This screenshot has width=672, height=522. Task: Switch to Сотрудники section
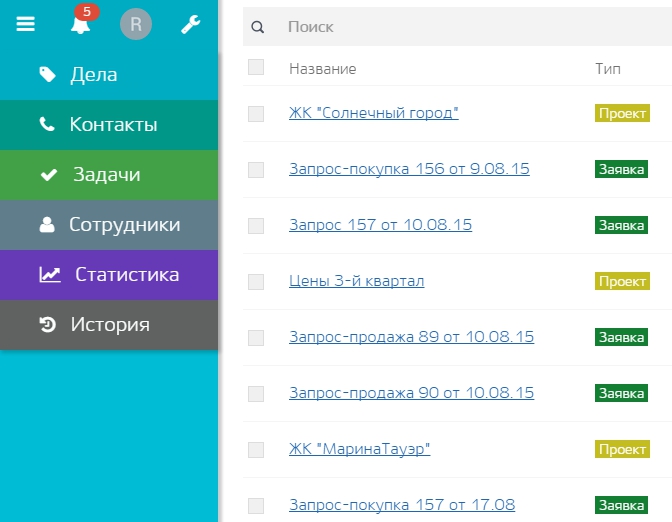click(x=109, y=225)
